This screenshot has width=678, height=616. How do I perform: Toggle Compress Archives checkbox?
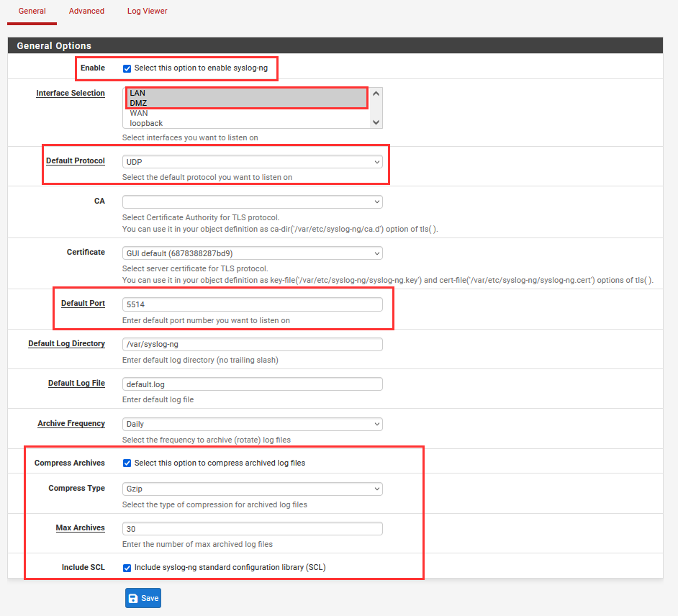point(127,463)
